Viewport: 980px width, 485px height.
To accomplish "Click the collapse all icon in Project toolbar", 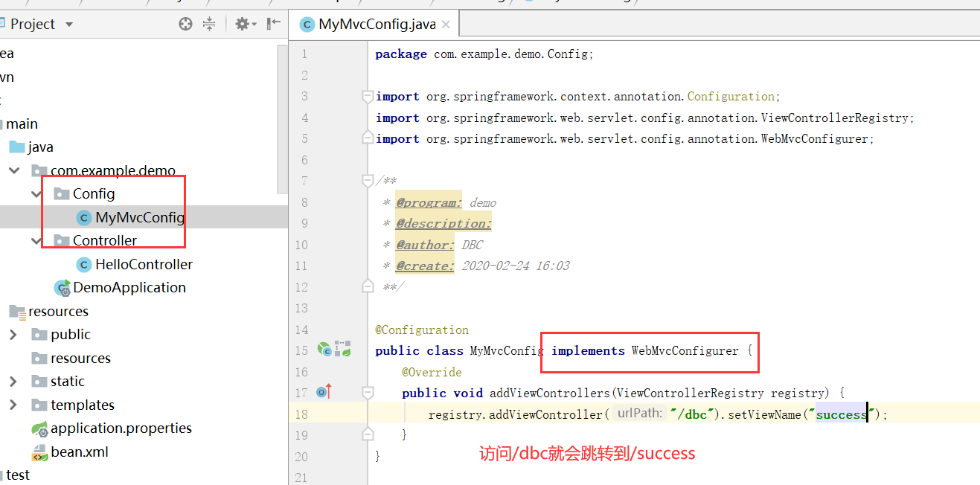I will (209, 24).
